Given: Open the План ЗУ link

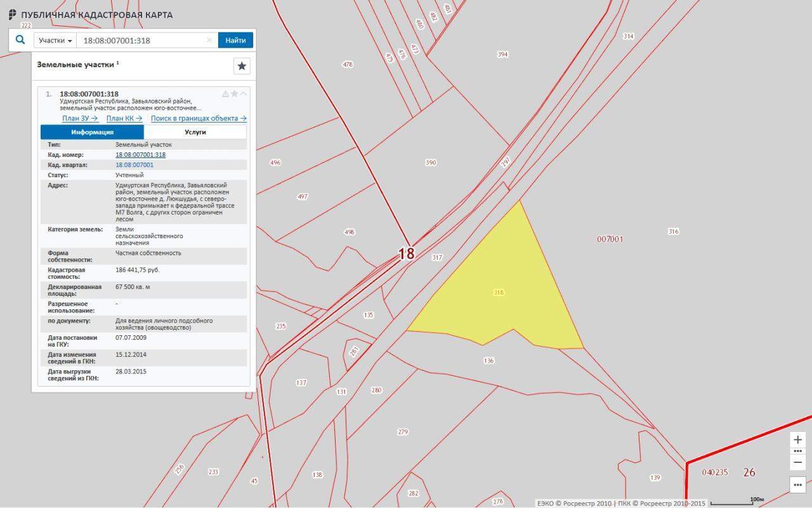Looking at the screenshot, I should pos(80,118).
